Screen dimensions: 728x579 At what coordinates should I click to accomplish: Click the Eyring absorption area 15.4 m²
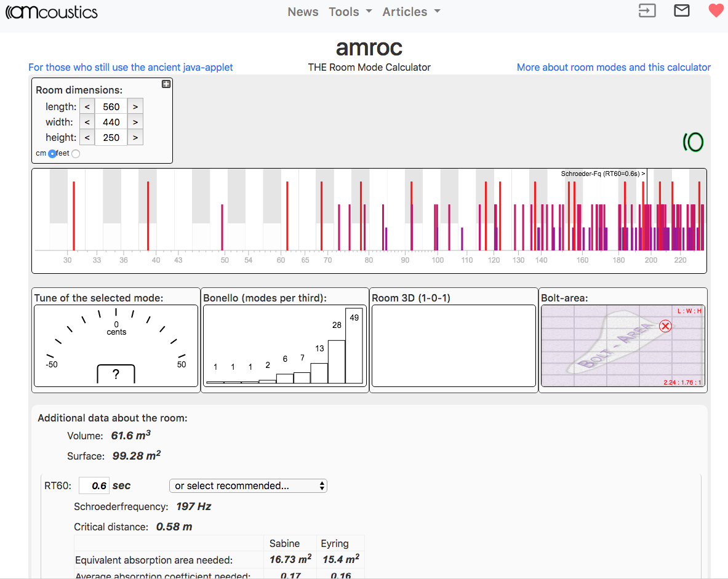(342, 559)
